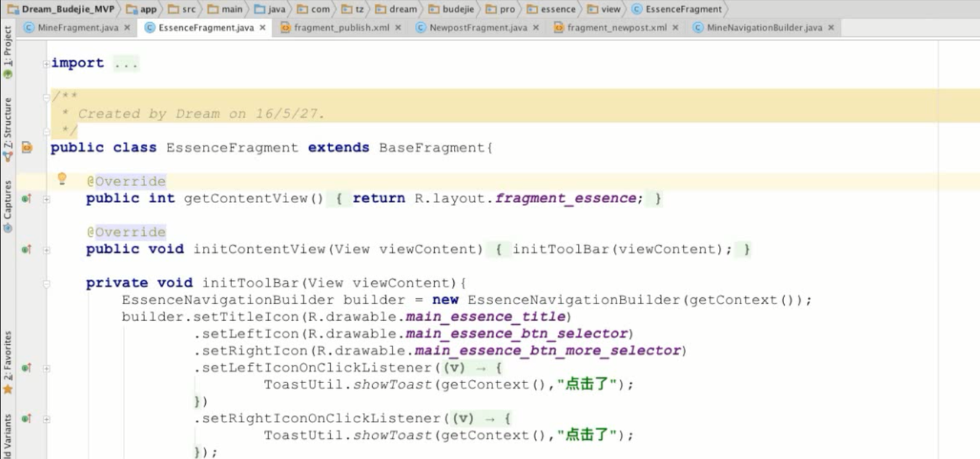Close the NewpostFragment.java tab
The height and width of the screenshot is (459, 980).
[x=536, y=28]
